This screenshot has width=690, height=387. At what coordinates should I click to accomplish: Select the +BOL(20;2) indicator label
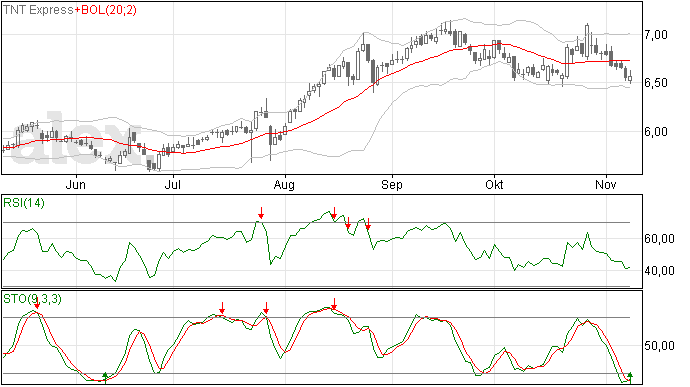pyautogui.click(x=106, y=10)
